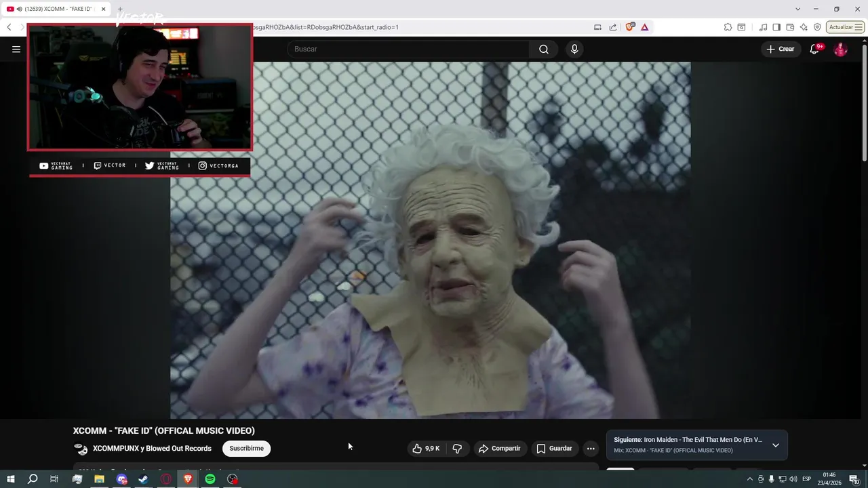Open a new browser tab

click(120, 9)
